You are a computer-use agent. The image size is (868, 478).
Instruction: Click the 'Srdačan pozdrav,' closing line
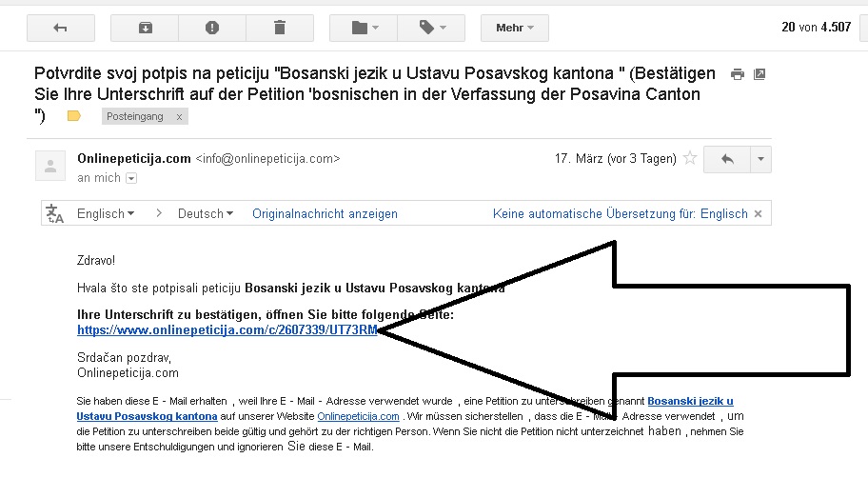[x=124, y=357]
